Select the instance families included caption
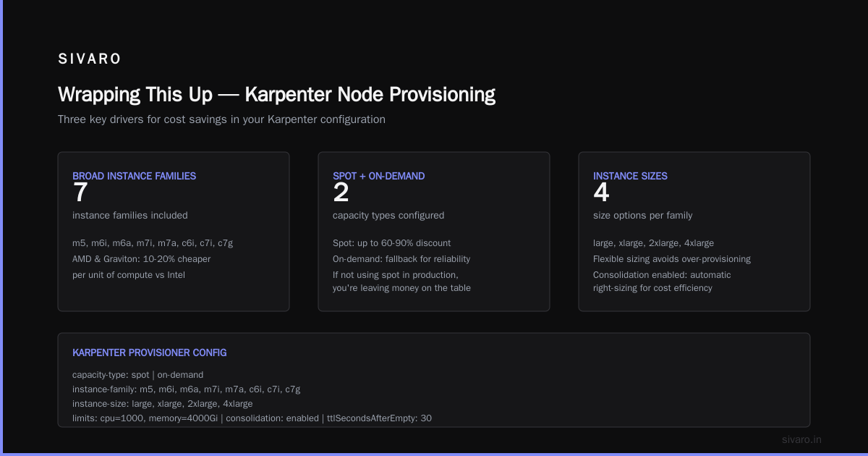Screen dimensions: 868x456 coord(130,216)
